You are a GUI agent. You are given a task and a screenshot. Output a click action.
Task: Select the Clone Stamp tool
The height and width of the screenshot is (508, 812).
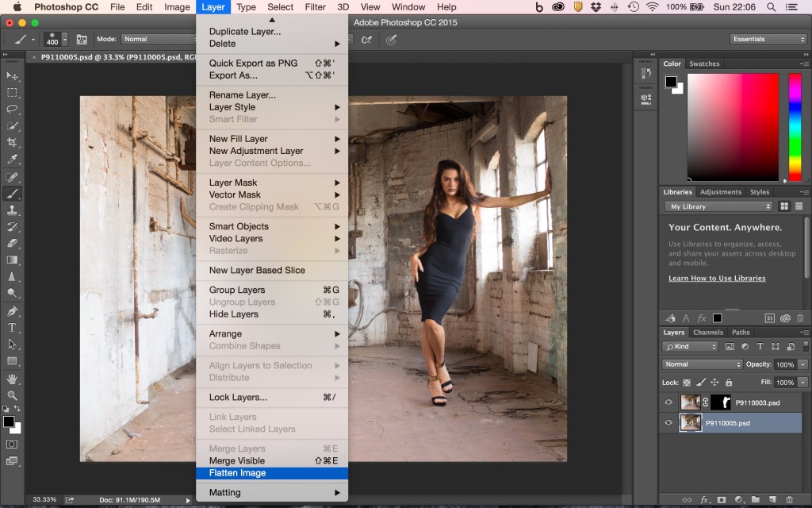(11, 210)
